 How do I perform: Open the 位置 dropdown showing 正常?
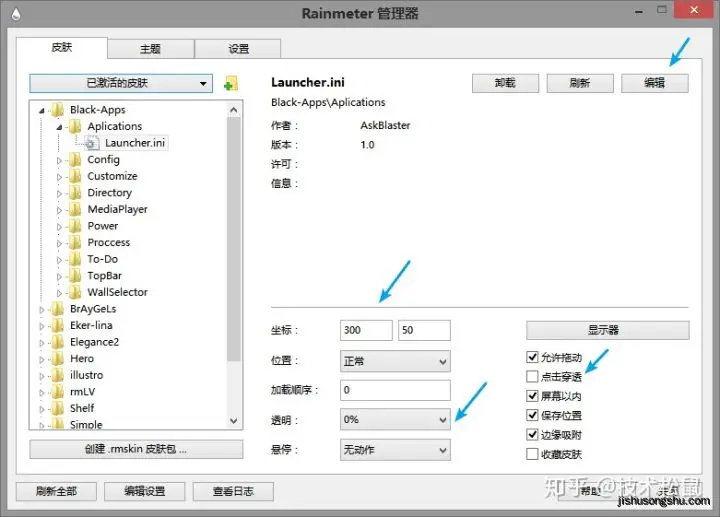point(395,361)
